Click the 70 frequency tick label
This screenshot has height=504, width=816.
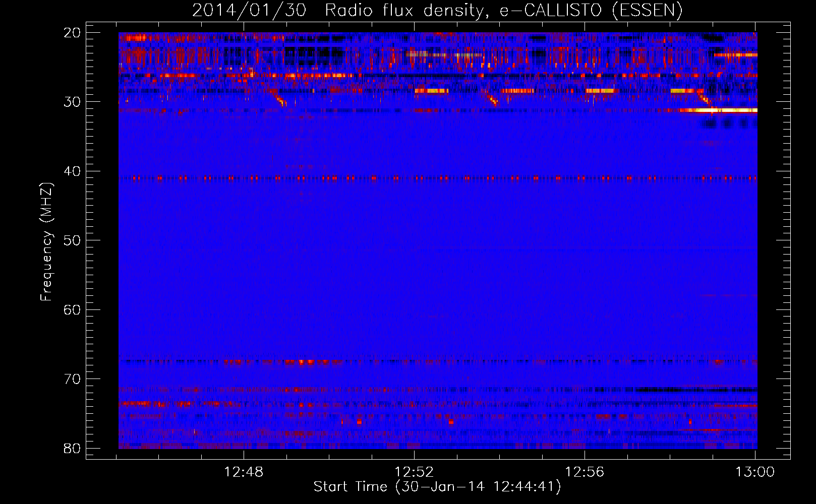click(72, 379)
